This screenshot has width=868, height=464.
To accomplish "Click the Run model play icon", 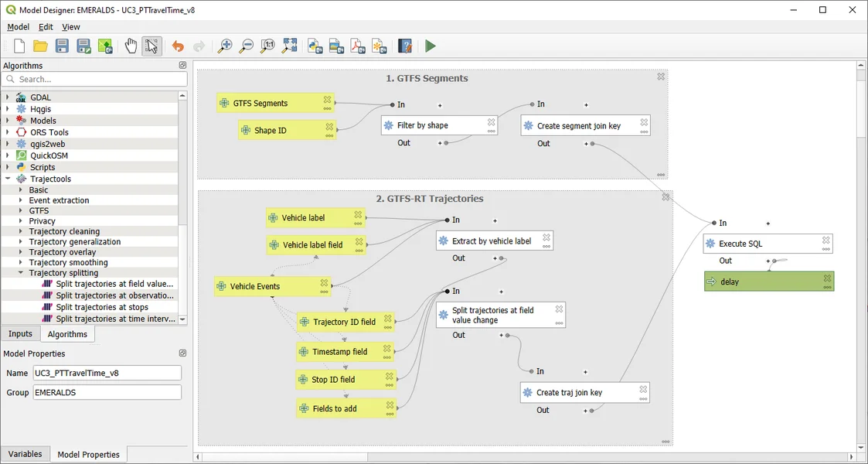I will pos(431,46).
